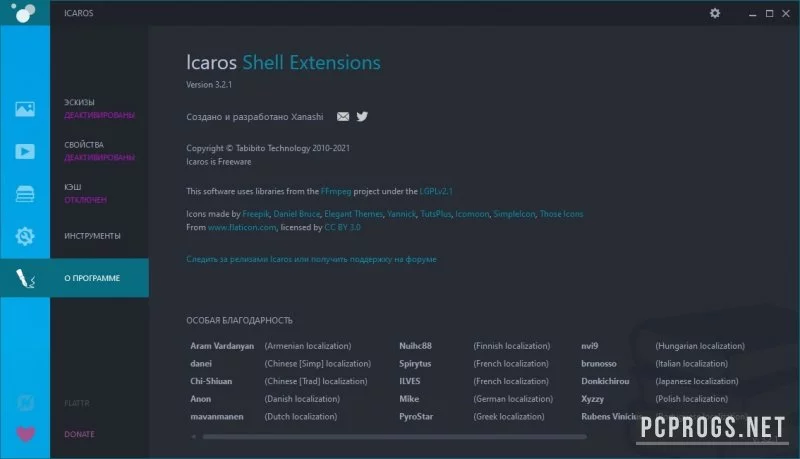This screenshot has height=459, width=800.
Task: Open the tools gear icon in sidebar
Action: 25,236
